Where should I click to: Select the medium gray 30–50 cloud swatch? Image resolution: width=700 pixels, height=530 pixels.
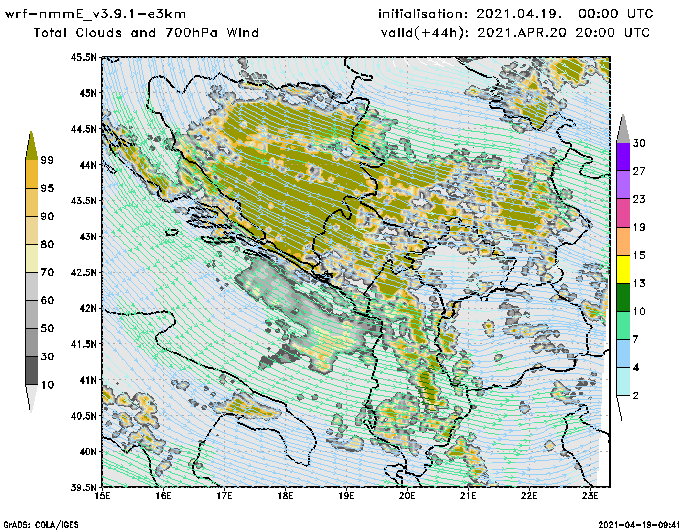coord(31,342)
